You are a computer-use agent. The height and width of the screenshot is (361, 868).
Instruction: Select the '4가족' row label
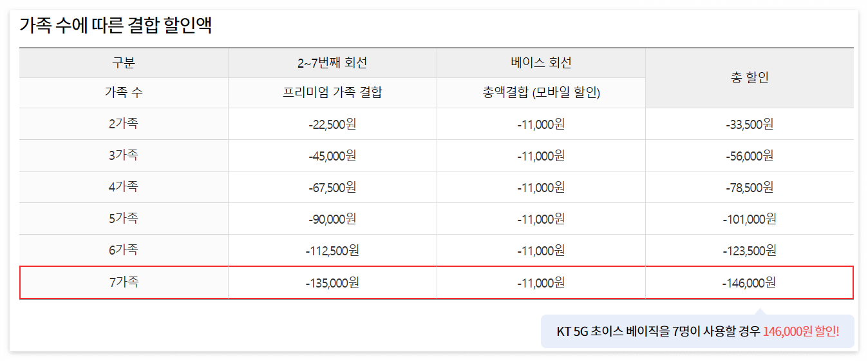pyautogui.click(x=124, y=187)
